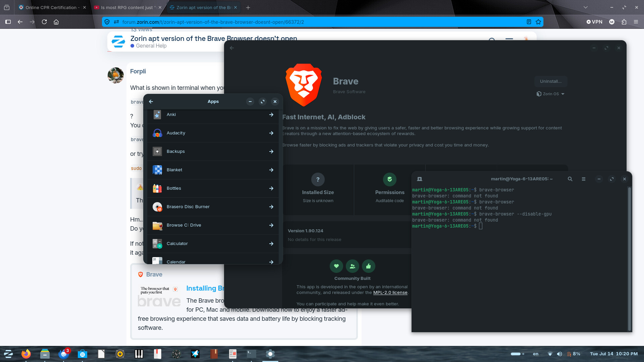Open the terminal hamburger menu

click(584, 179)
